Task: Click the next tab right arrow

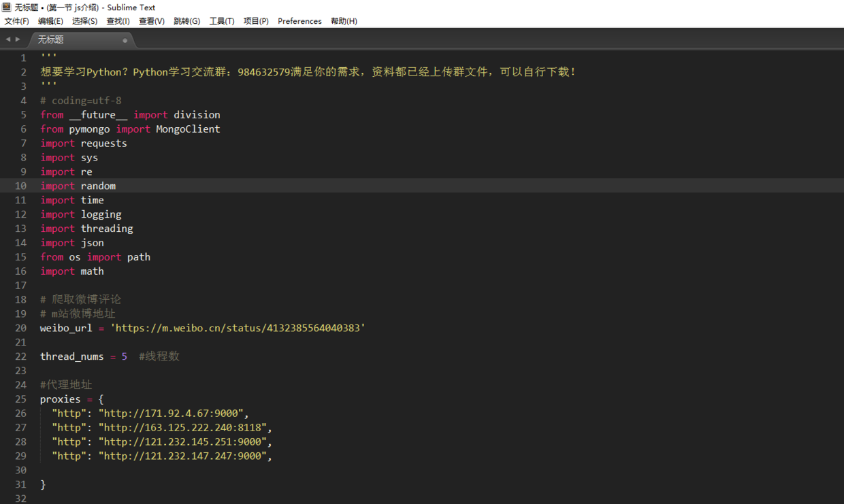Action: [18, 39]
